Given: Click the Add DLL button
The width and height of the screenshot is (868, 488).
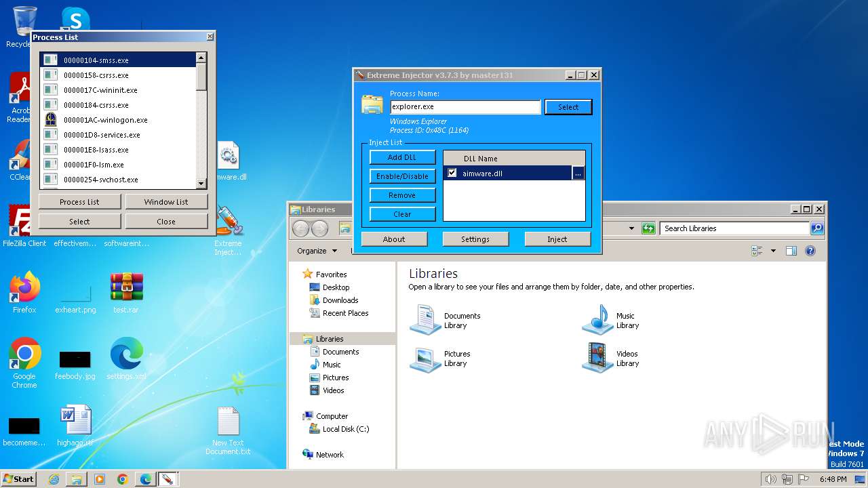Looking at the screenshot, I should [x=402, y=157].
